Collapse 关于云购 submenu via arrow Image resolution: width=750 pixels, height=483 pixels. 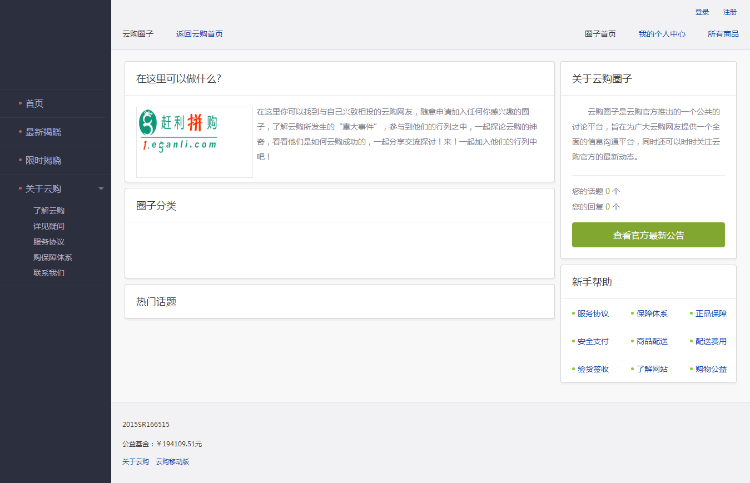click(x=101, y=189)
